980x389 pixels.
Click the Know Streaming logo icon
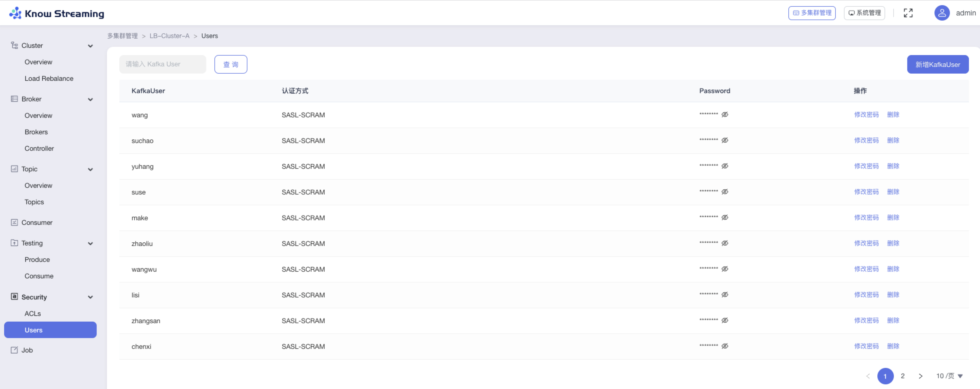pyautogui.click(x=15, y=13)
